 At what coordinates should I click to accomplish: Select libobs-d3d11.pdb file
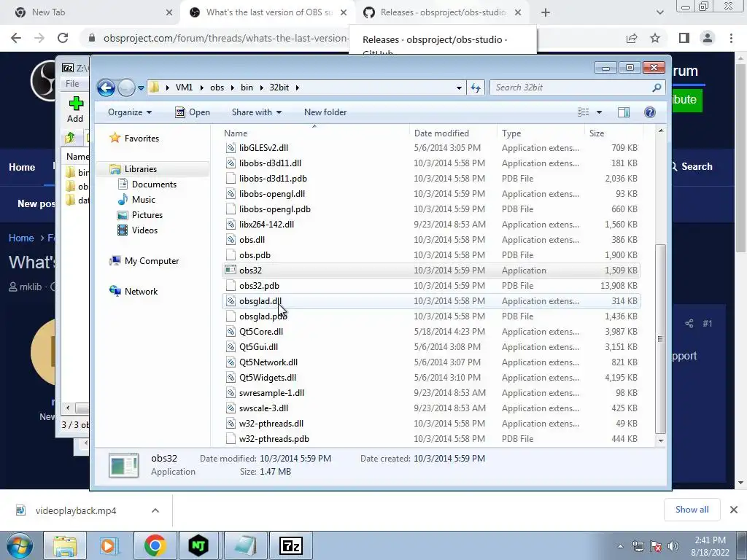(x=273, y=179)
